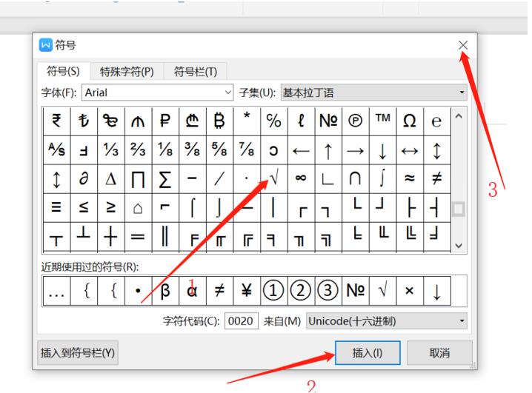This screenshot has height=393, width=532.
Task: Switch to the 特殊字符(P) tab
Action: tap(127, 72)
